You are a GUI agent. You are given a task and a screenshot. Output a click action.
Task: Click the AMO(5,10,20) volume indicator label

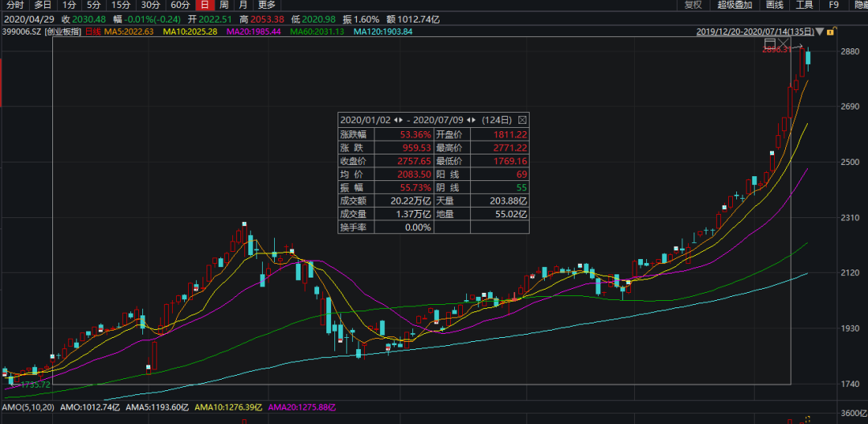point(30,409)
